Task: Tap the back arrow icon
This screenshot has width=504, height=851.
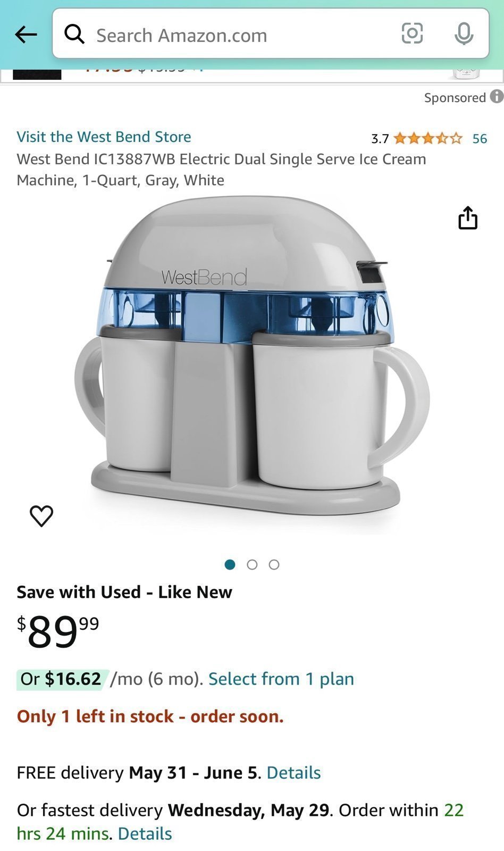Action: [26, 35]
